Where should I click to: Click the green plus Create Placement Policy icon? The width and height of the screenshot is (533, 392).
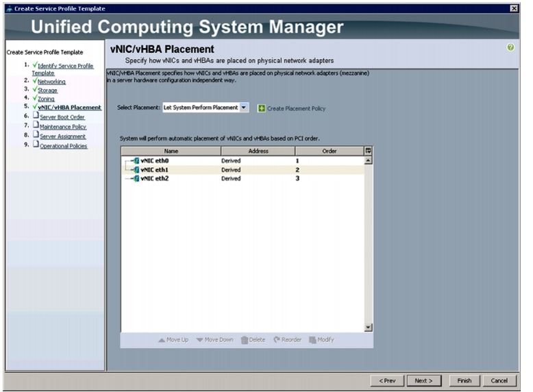pos(262,108)
